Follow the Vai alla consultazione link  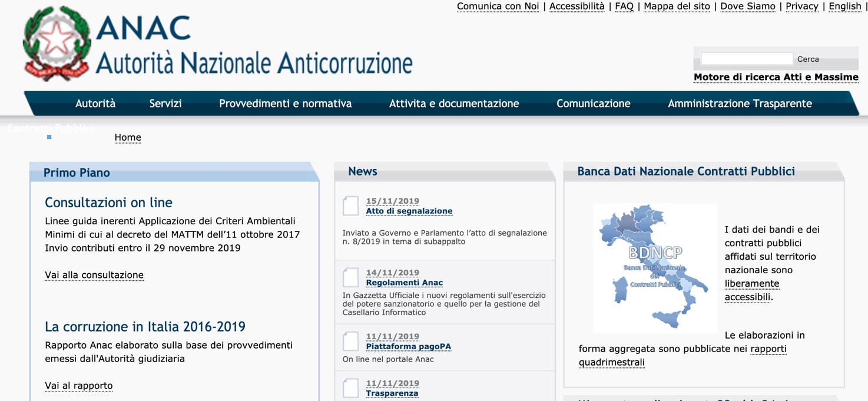pos(94,275)
